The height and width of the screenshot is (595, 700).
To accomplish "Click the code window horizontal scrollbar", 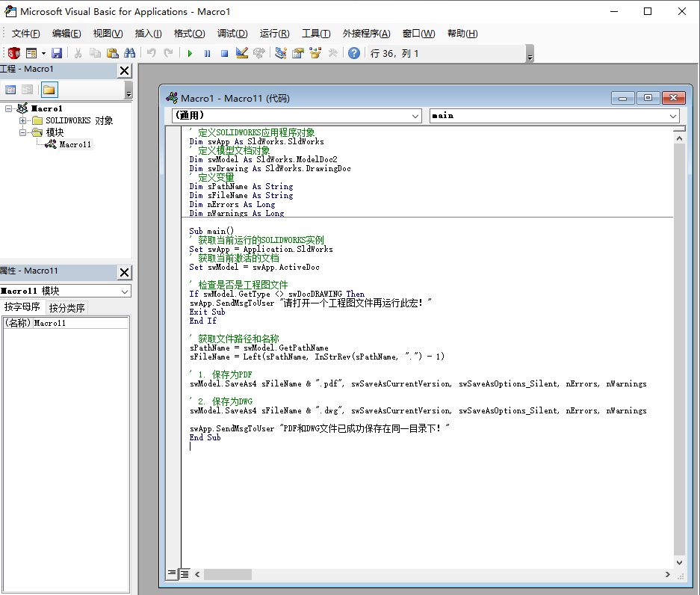I will click(x=228, y=574).
